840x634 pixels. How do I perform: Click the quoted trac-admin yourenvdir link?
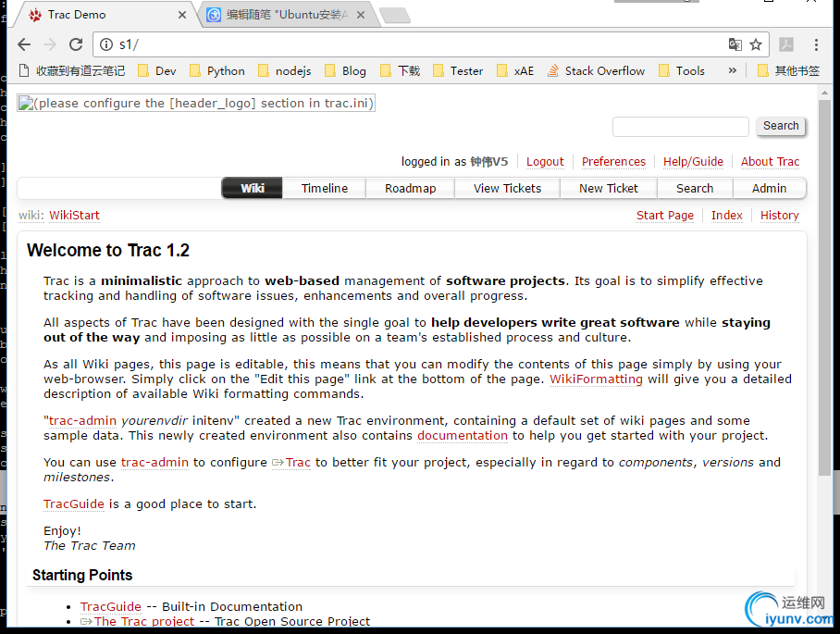(83, 421)
